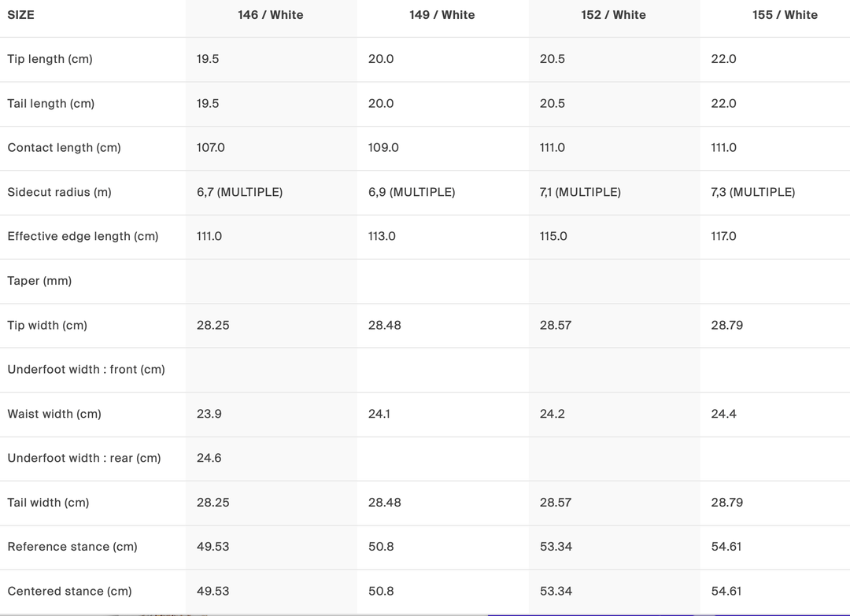The height and width of the screenshot is (616, 850).
Task: Select the "Reference stance (cm)" row label
Action: tap(72, 547)
